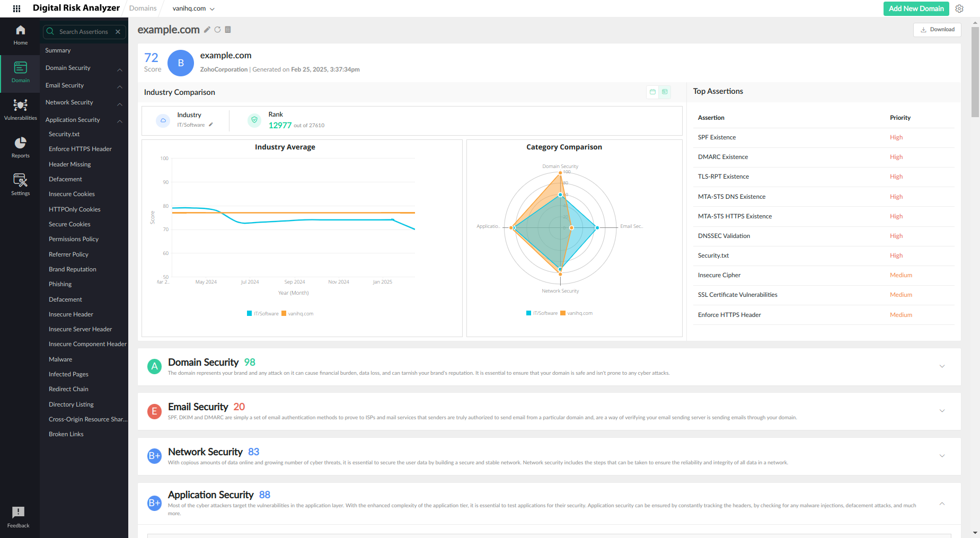Open the Reports section icon
The image size is (980, 538).
[20, 147]
